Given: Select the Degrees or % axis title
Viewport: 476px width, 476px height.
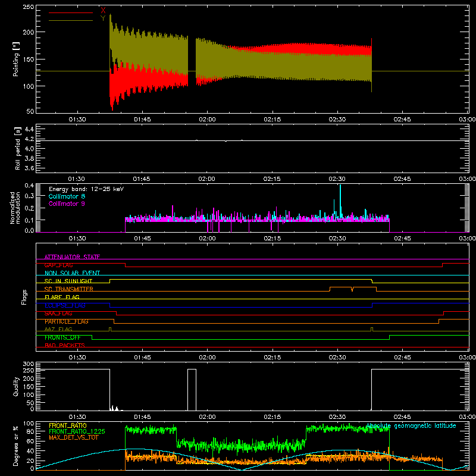Looking at the screenshot, I should point(16,446).
